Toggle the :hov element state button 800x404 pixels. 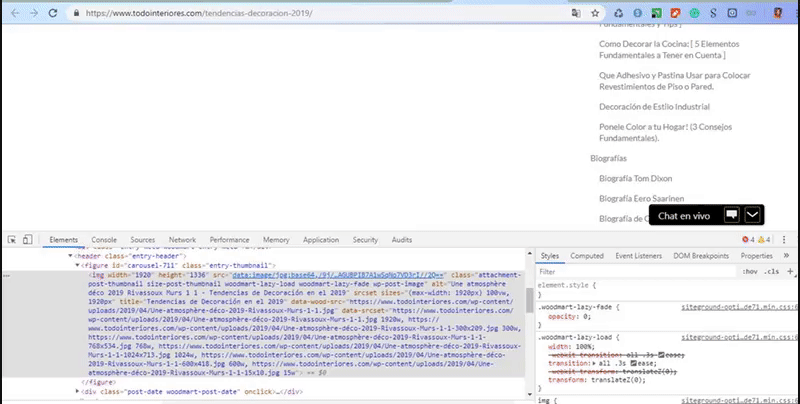(750, 271)
